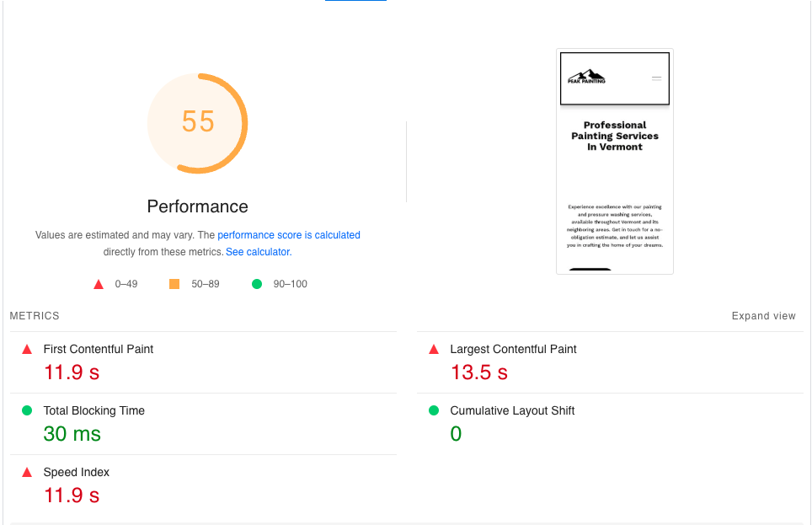Expand the metrics with Expand view

(763, 316)
